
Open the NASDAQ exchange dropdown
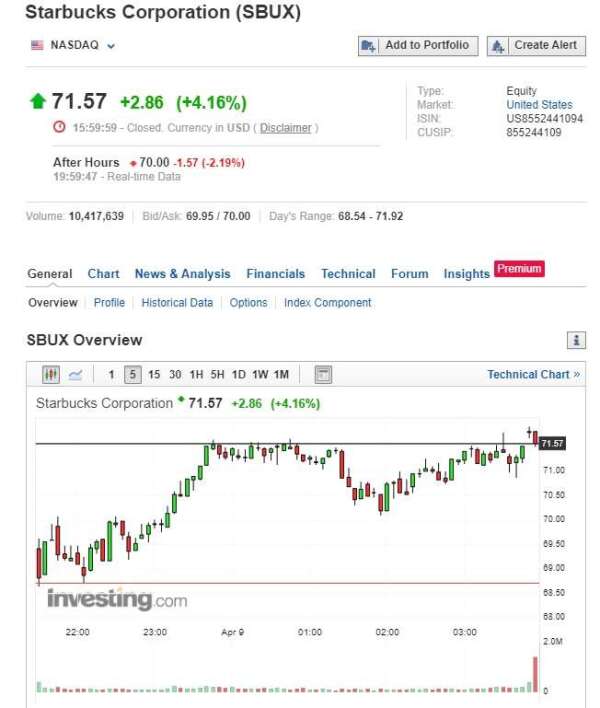pos(111,46)
